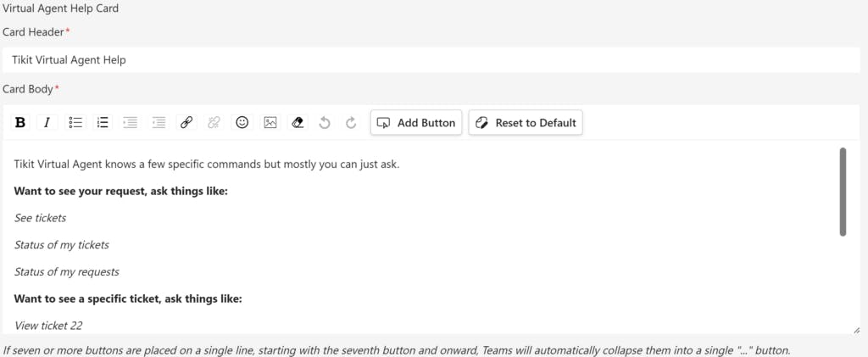
Task: Click the increase indent icon
Action: (x=159, y=123)
